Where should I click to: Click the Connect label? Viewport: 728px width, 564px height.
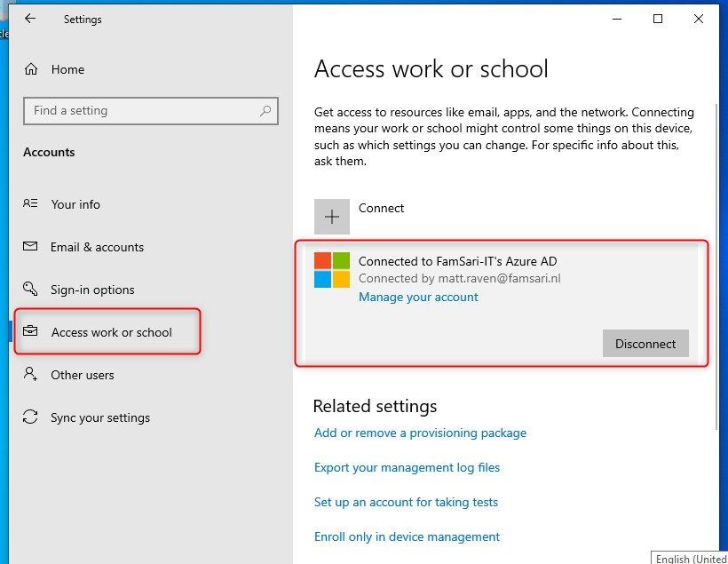[x=381, y=208]
